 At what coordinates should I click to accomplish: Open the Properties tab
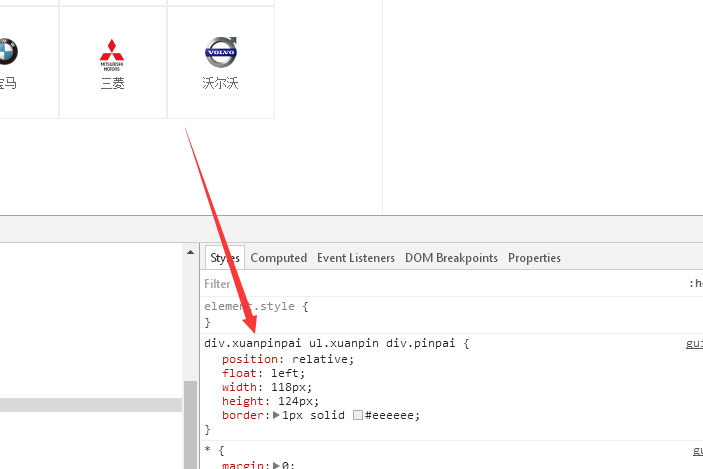(x=534, y=258)
